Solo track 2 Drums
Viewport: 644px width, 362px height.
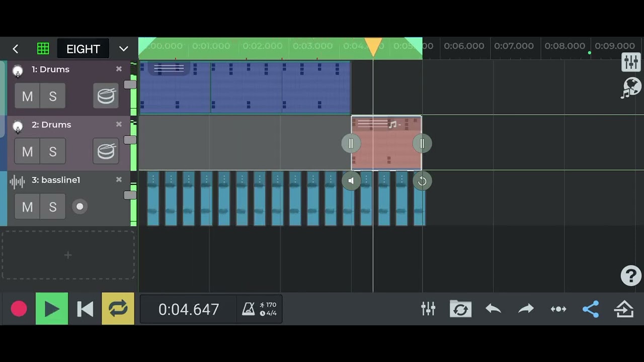coord(53,151)
